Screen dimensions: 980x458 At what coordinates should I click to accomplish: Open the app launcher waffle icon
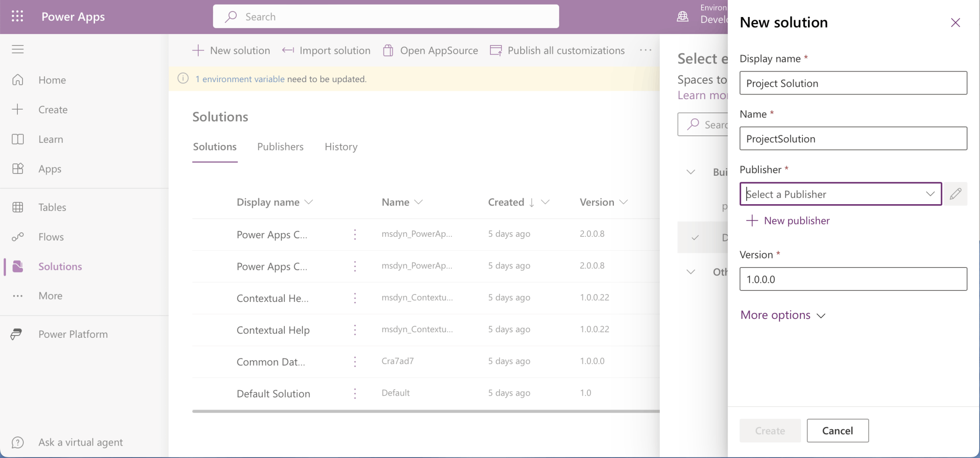17,17
